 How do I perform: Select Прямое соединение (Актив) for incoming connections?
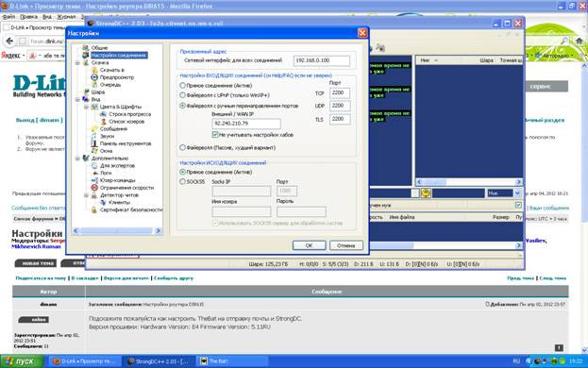(x=182, y=86)
